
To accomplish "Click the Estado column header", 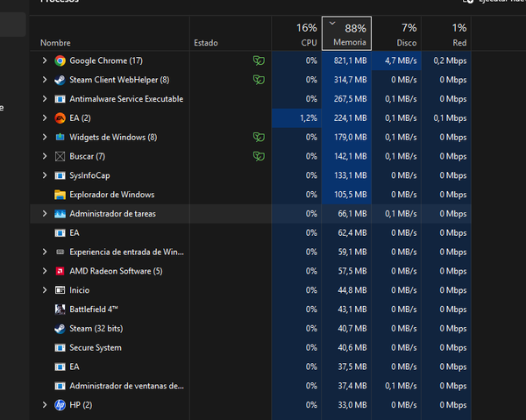I will (x=206, y=42).
